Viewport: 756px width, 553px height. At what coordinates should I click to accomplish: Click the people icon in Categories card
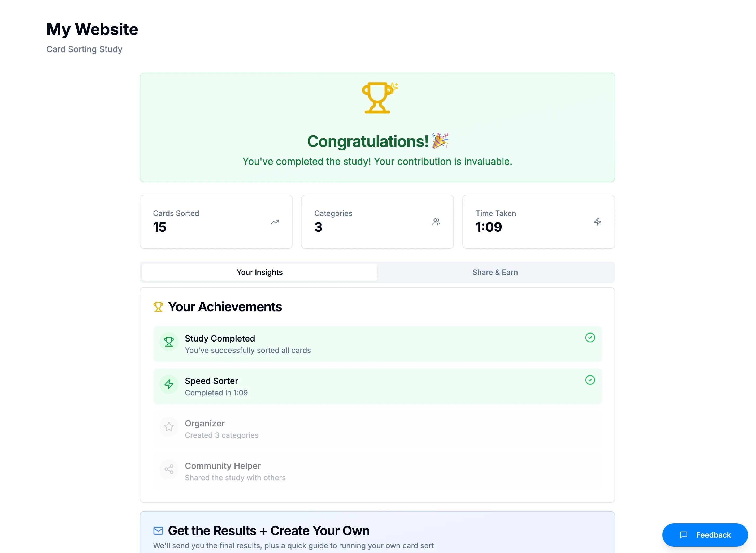[436, 222]
